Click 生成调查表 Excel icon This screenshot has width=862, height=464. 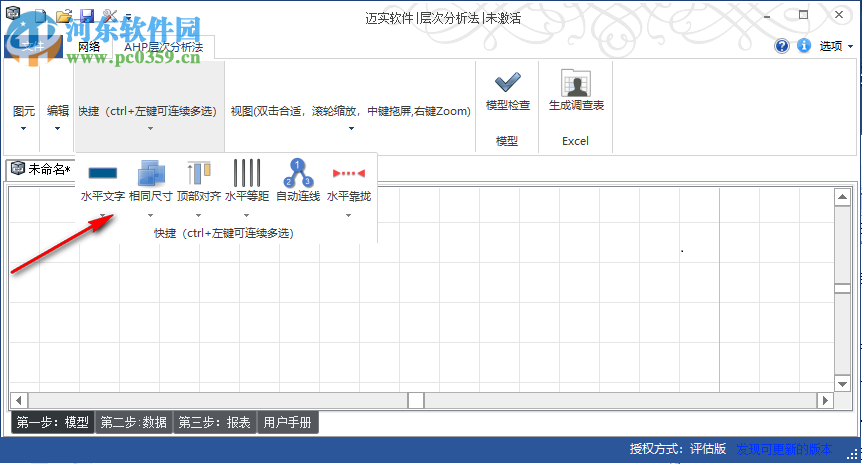576,91
